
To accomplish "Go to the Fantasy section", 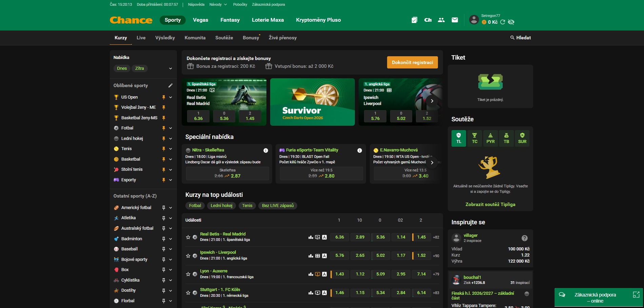I will 230,20.
